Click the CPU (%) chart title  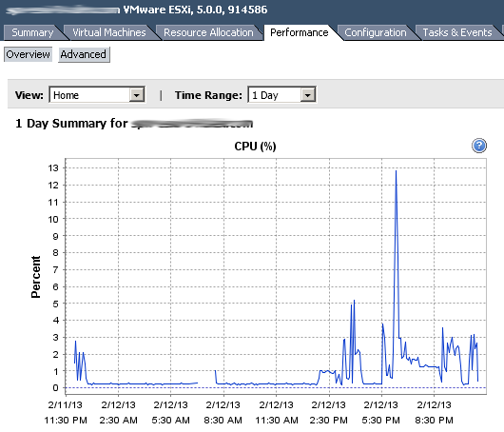pyautogui.click(x=255, y=147)
